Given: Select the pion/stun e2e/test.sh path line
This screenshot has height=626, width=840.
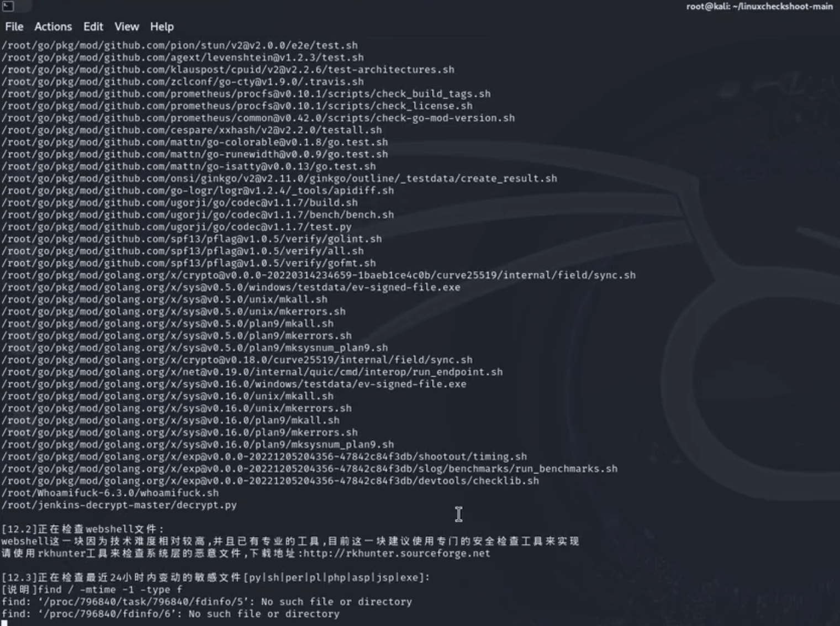Looking at the screenshot, I should pos(179,45).
